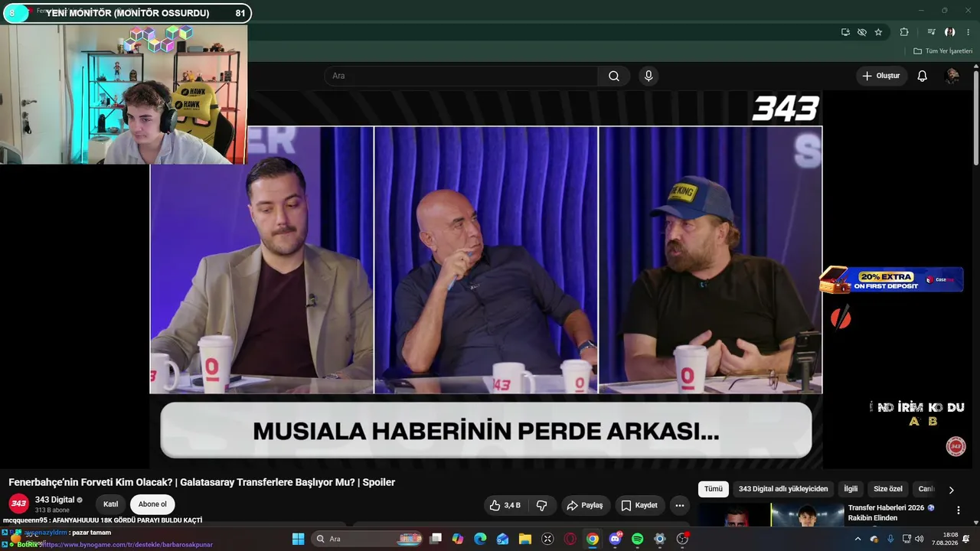Click the crossed-eye icon in address bar

(x=862, y=32)
